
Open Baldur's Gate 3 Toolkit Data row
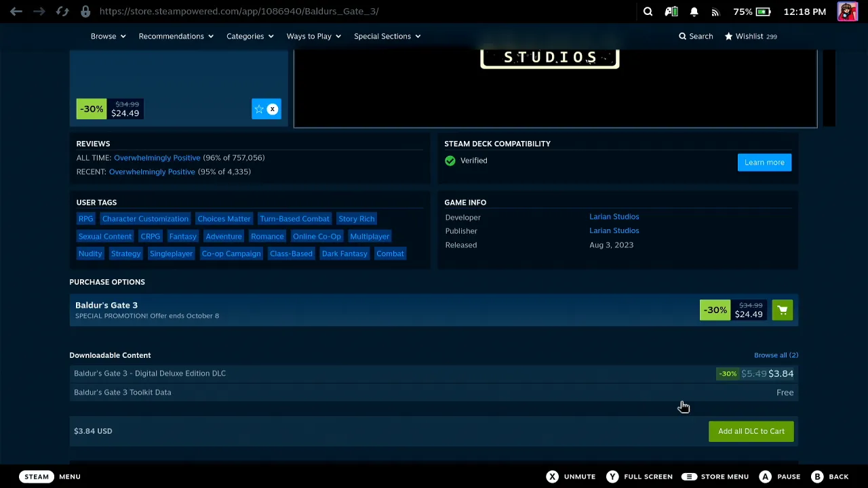pyautogui.click(x=434, y=392)
